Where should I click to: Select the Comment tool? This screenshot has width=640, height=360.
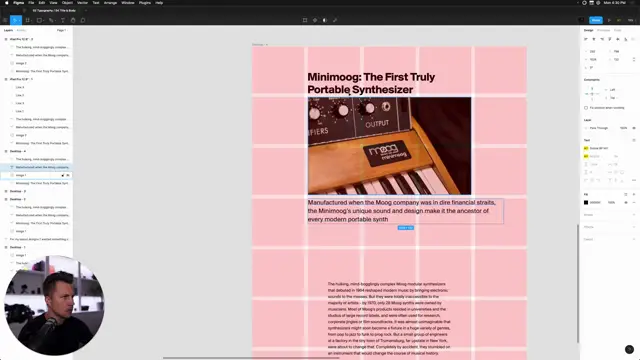pos(83,20)
